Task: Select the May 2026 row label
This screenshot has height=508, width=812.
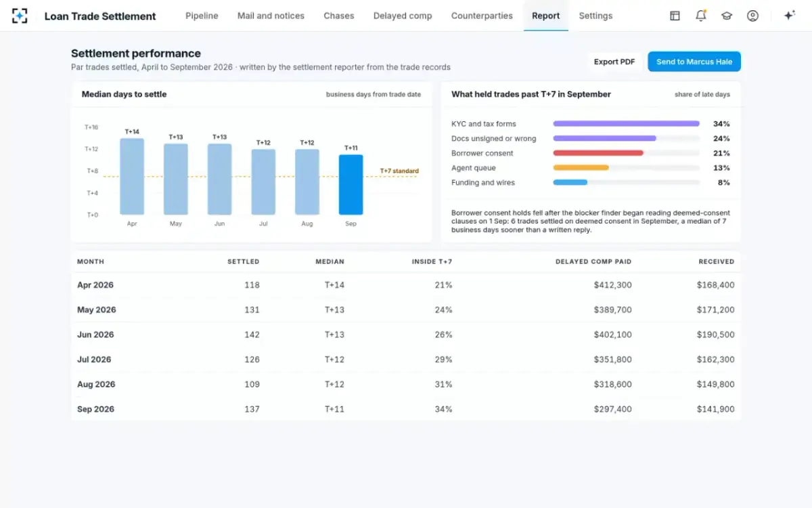Action: click(x=97, y=310)
